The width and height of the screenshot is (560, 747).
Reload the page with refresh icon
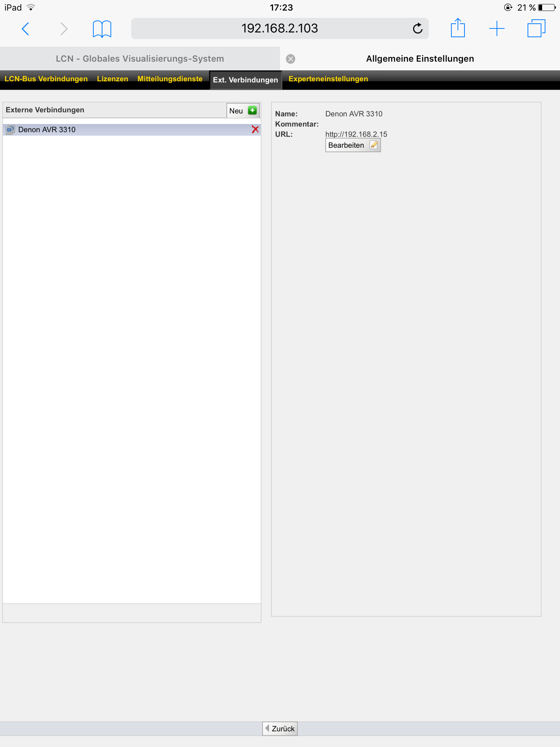[417, 28]
